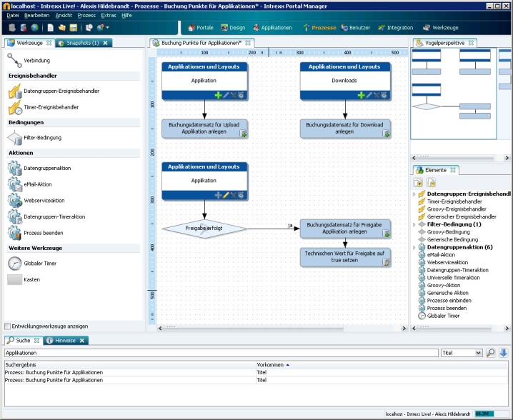This screenshot has width=513, height=420.
Task: Click the save icon in main toolbar
Action: tap(74, 28)
